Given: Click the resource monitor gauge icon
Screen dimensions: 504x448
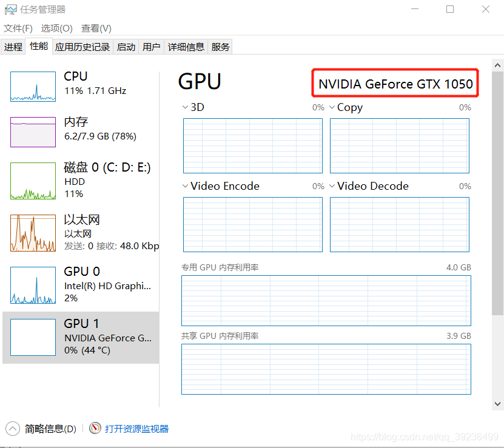Looking at the screenshot, I should 95,428.
